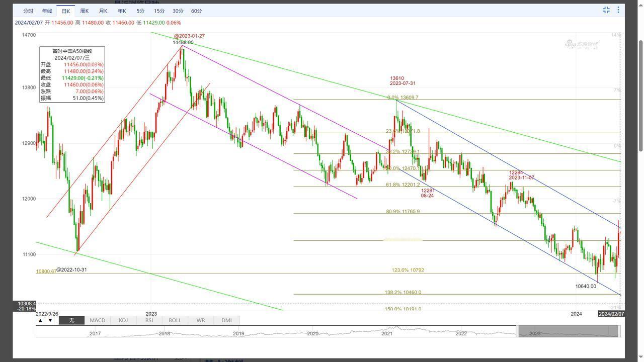
Task: Enable the DMI indicator
Action: coord(226,320)
